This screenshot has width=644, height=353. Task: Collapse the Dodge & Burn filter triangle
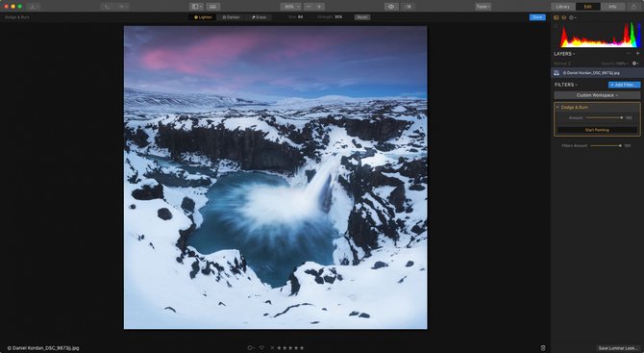(557, 108)
